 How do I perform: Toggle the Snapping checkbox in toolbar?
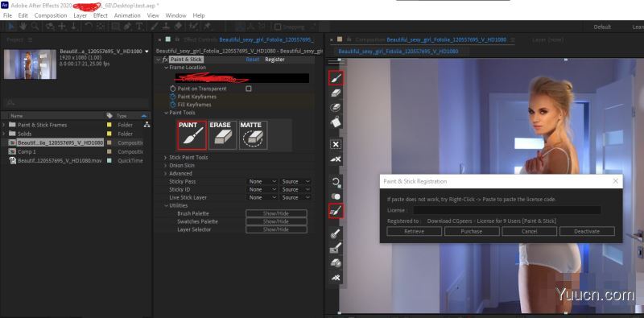pos(278,27)
